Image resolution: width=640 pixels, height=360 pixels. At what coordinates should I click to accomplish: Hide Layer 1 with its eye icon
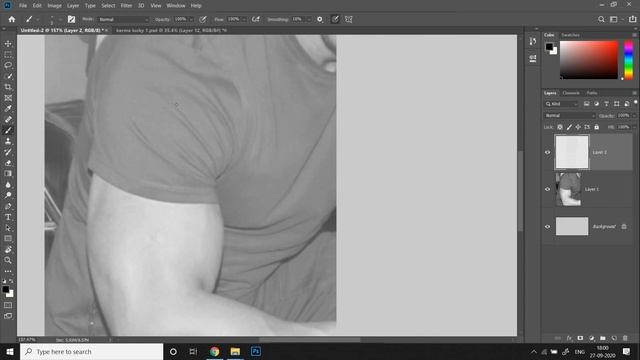[548, 189]
